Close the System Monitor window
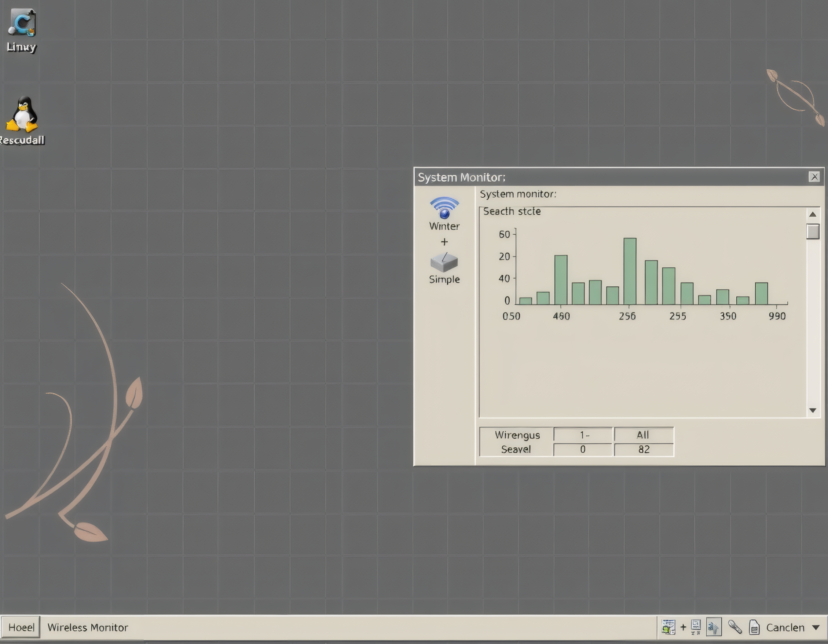Viewport: 828px width, 644px height. (x=814, y=177)
